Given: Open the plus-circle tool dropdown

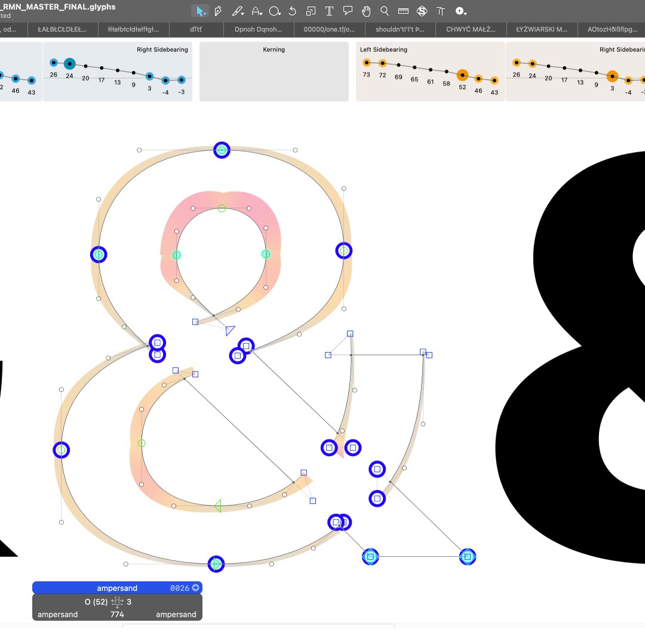Looking at the screenshot, I should 460,11.
